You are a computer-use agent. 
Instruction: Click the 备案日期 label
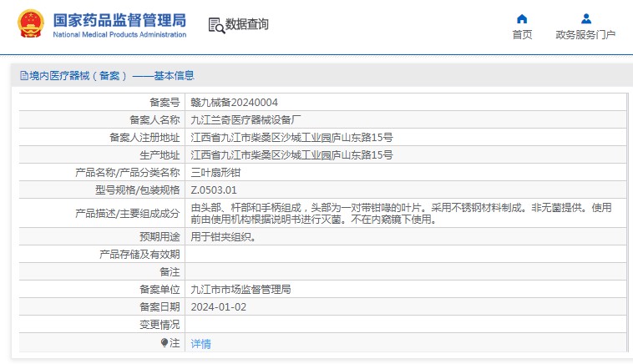160,307
